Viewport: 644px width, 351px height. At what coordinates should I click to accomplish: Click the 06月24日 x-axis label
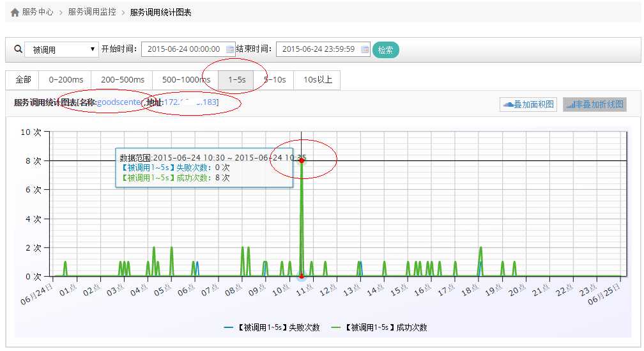pyautogui.click(x=37, y=294)
